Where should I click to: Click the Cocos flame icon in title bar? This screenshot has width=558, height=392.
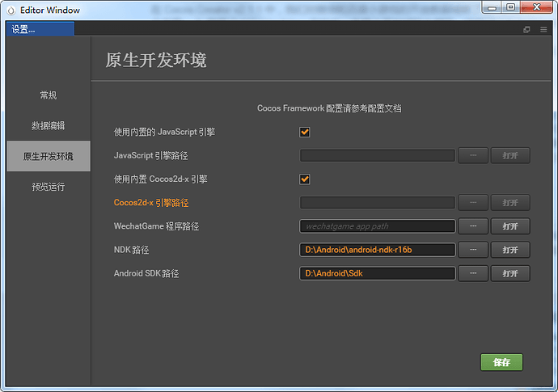11,11
